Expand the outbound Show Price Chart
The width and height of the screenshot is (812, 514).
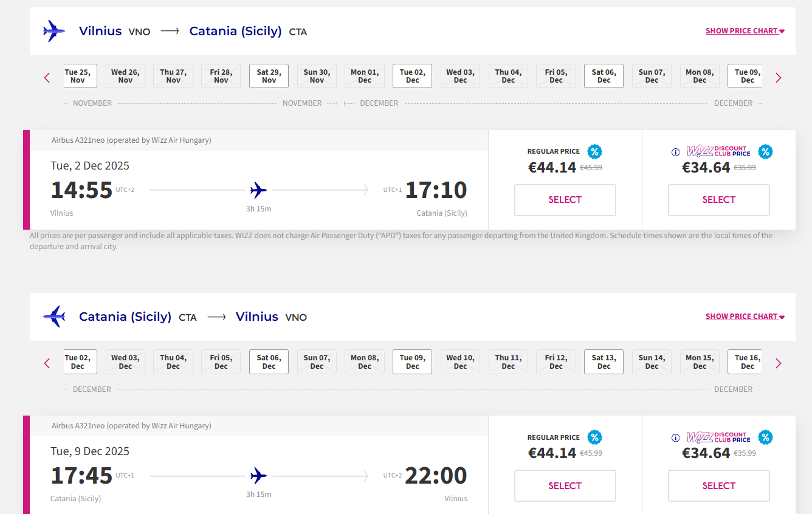point(745,31)
